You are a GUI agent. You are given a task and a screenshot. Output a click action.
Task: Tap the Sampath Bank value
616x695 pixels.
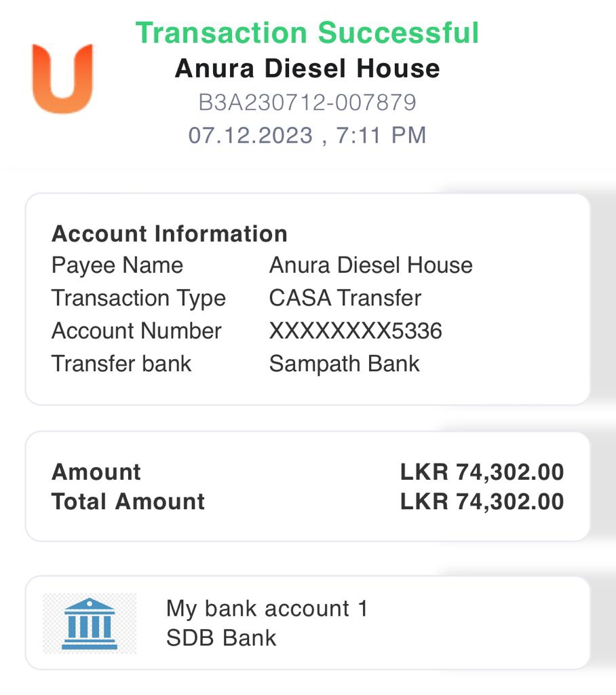tap(344, 363)
